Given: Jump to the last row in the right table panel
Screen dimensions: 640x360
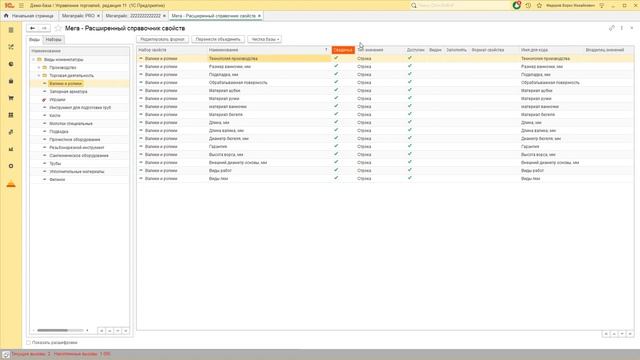Looking at the screenshot, I should pyautogui.click(x=630, y=334).
